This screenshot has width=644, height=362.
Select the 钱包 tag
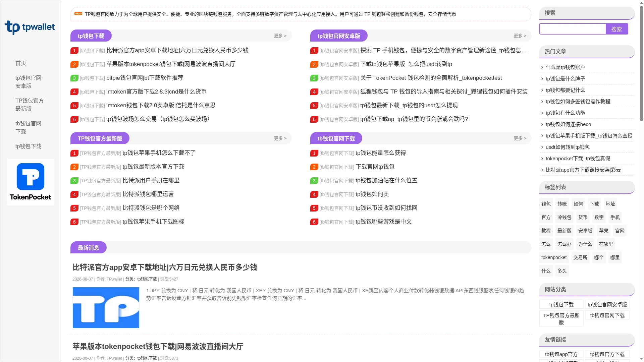(x=546, y=204)
